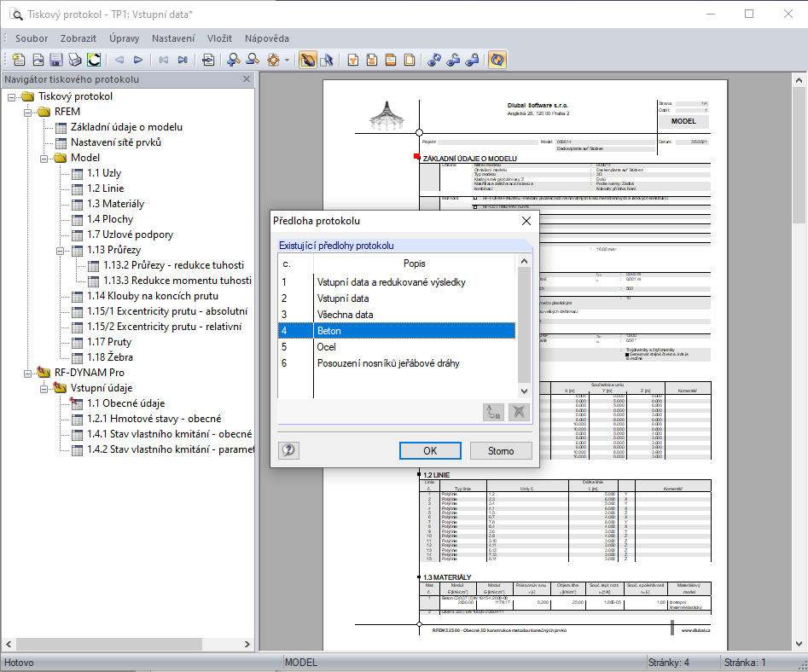Image resolution: width=808 pixels, height=672 pixels.
Task: Click the template list scrollbar down arrow
Action: point(524,391)
